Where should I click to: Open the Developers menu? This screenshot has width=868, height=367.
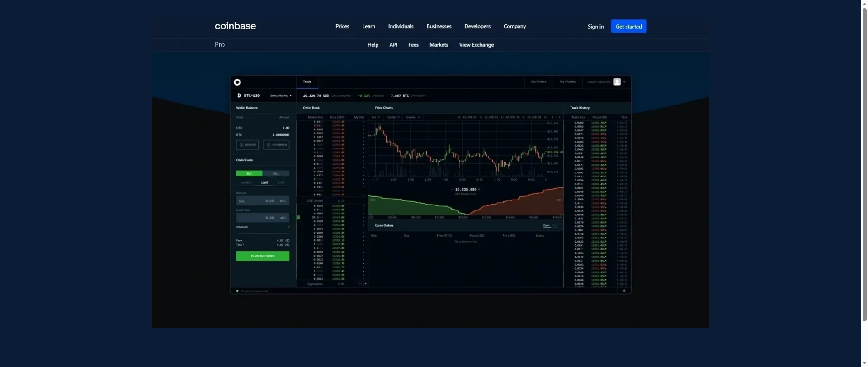click(477, 26)
